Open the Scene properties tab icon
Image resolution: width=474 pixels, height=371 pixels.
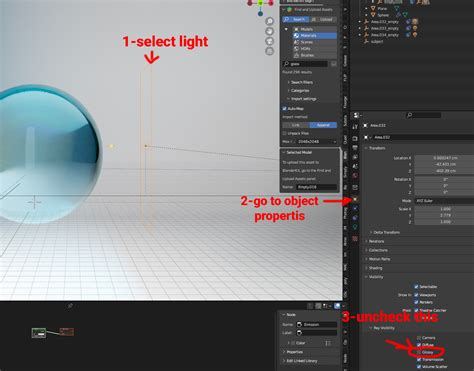[355, 166]
